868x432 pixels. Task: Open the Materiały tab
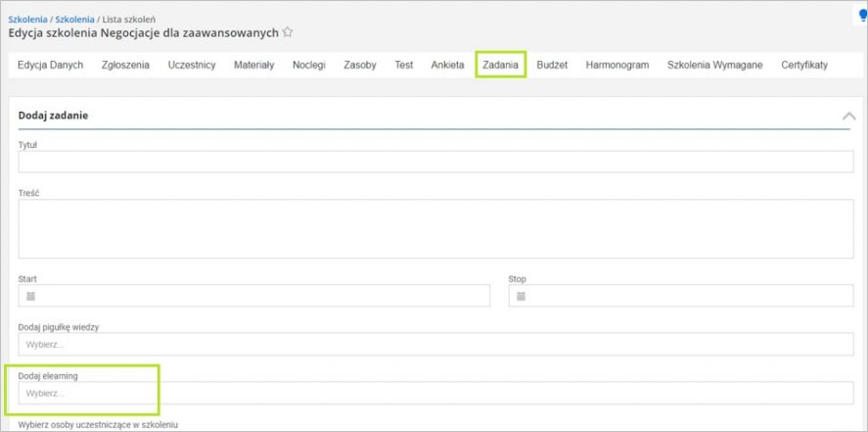tap(254, 65)
